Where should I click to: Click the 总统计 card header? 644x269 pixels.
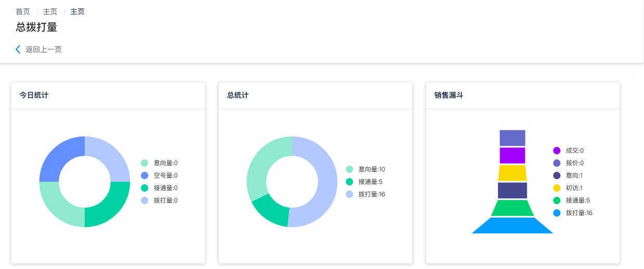316,96
